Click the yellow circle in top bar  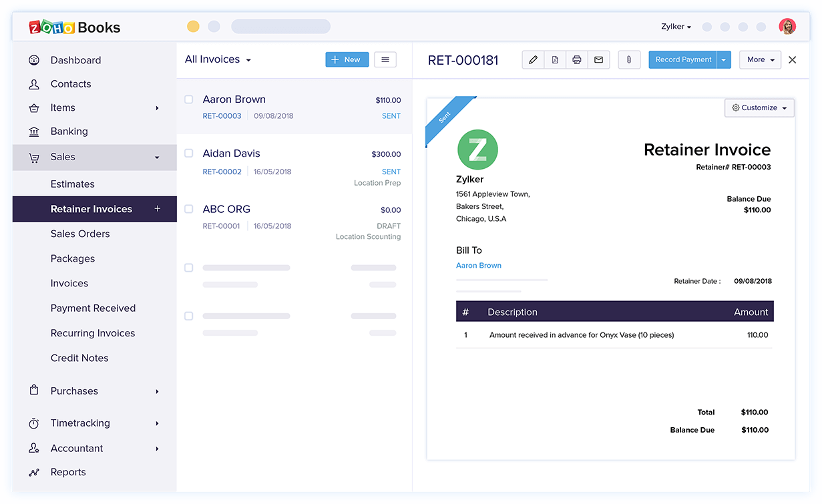[x=193, y=27]
